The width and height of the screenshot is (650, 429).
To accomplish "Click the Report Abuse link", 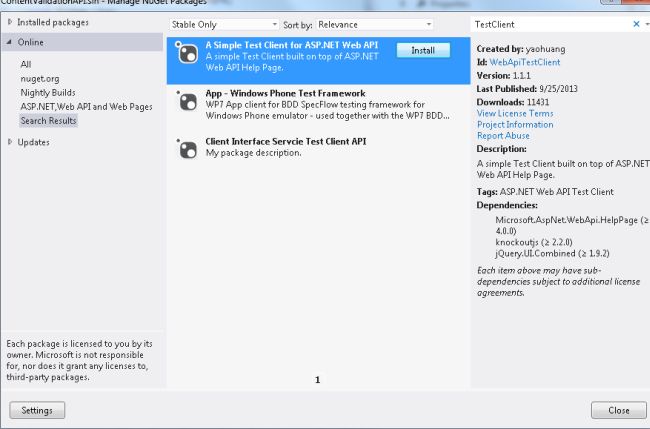I will [503, 136].
